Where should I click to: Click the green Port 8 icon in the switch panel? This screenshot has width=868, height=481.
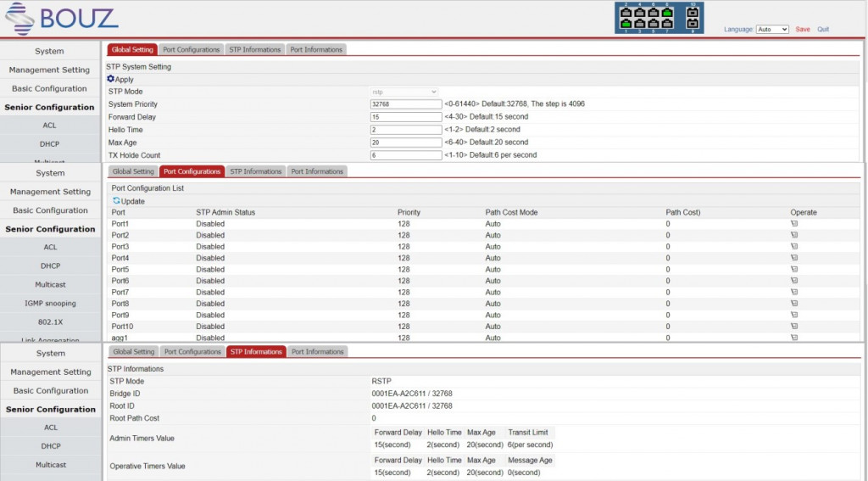coord(667,11)
